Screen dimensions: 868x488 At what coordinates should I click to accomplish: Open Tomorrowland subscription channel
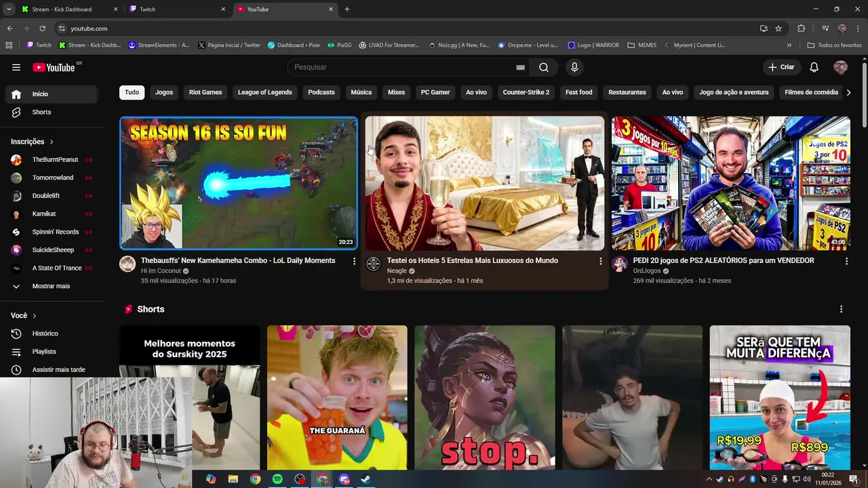pyautogui.click(x=52, y=178)
